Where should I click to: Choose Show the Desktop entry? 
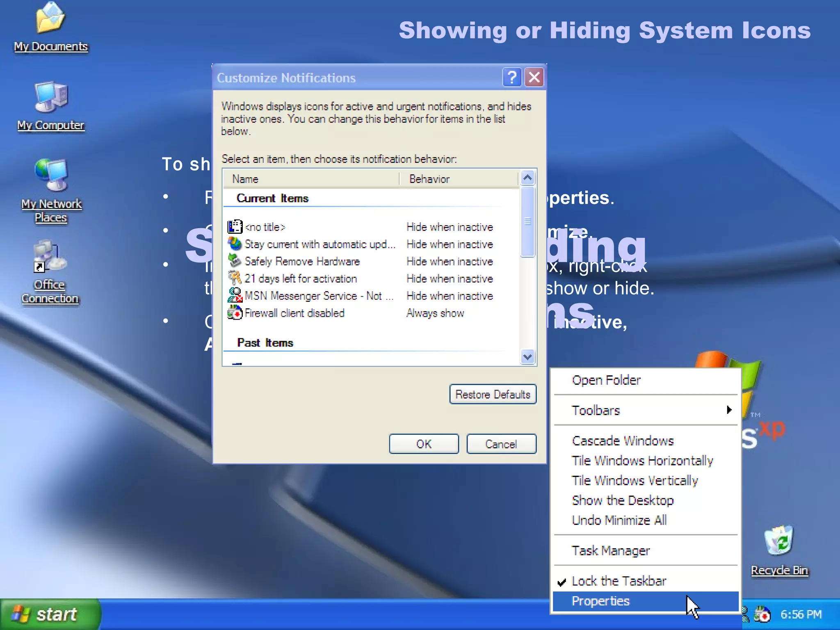(x=646, y=500)
